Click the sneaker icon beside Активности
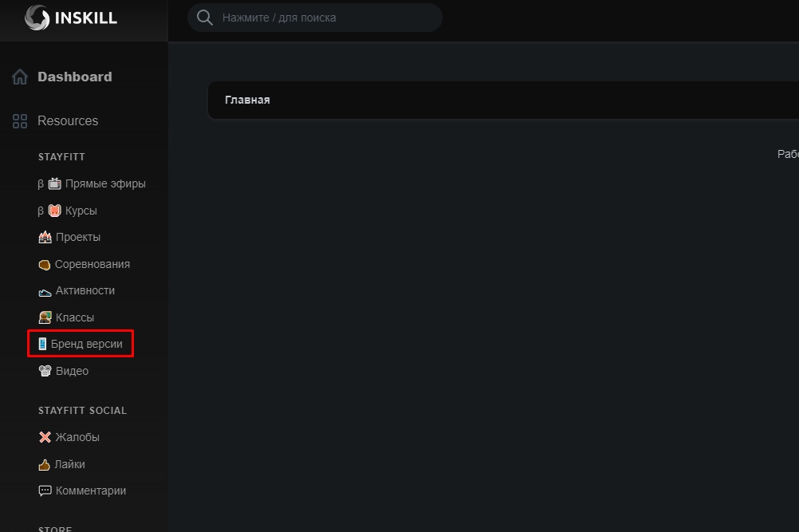This screenshot has width=799, height=532. click(45, 291)
